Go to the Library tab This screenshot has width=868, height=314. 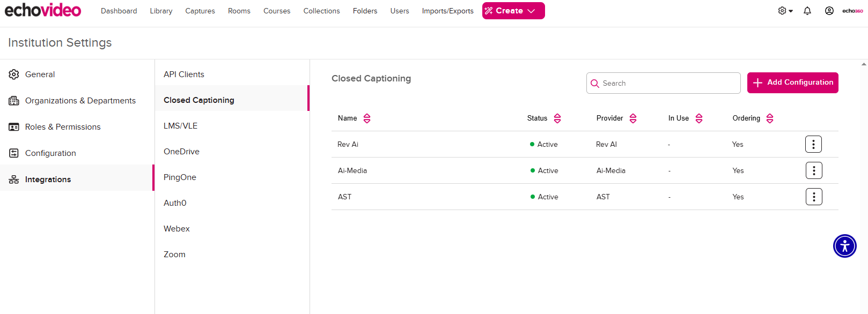pos(161,11)
